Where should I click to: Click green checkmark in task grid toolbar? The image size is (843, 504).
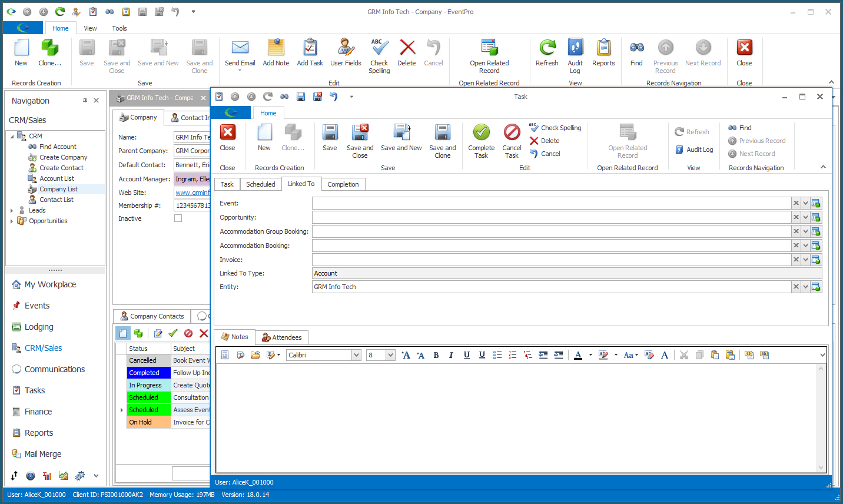(173, 333)
